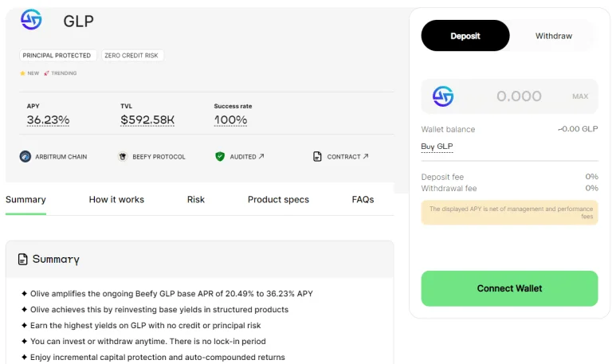Click the $592.58K TVL value
This screenshot has width=616, height=364.
click(x=147, y=119)
